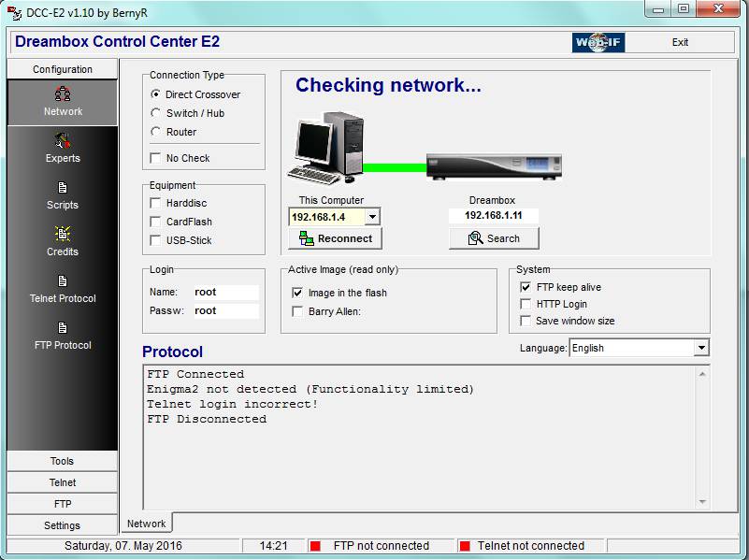
Task: Click the Dreambox IP address field
Action: [x=494, y=215]
